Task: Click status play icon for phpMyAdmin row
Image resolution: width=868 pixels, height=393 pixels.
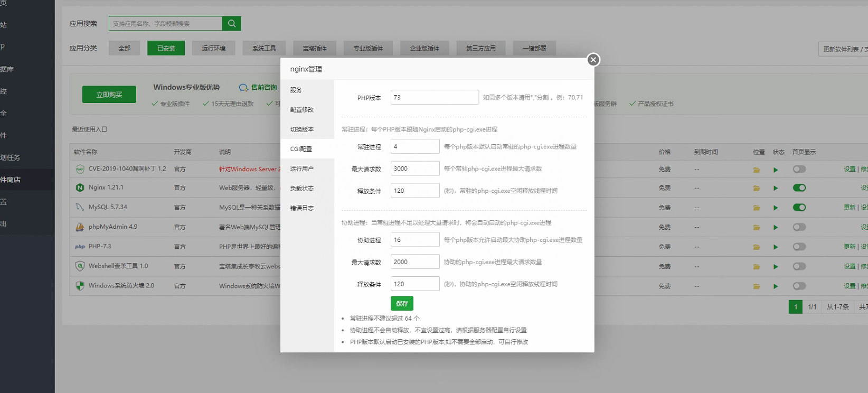Action: point(776,227)
